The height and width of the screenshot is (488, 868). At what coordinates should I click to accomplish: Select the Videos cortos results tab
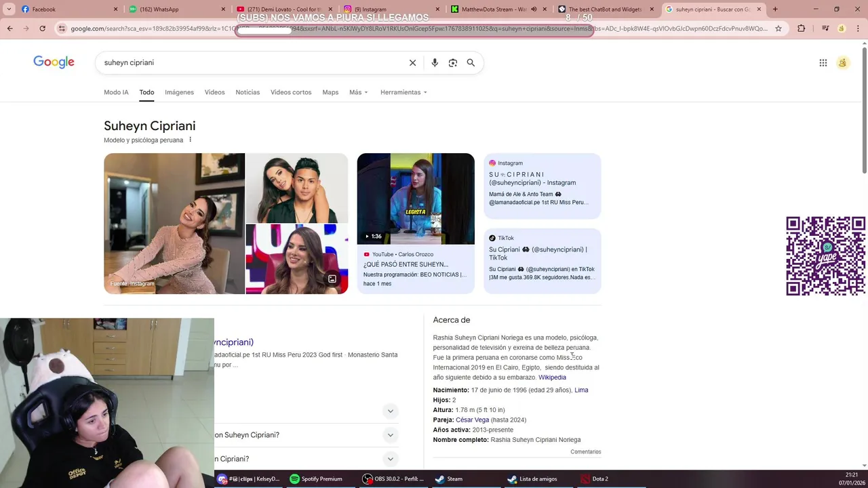click(x=291, y=92)
